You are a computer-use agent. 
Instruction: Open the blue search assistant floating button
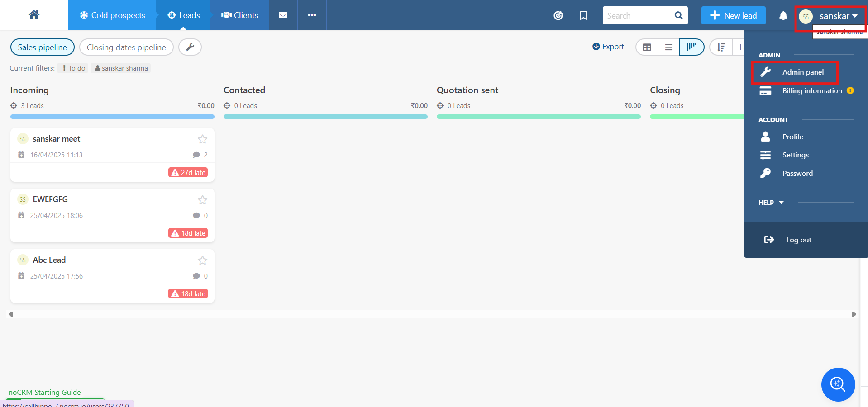coord(838,384)
